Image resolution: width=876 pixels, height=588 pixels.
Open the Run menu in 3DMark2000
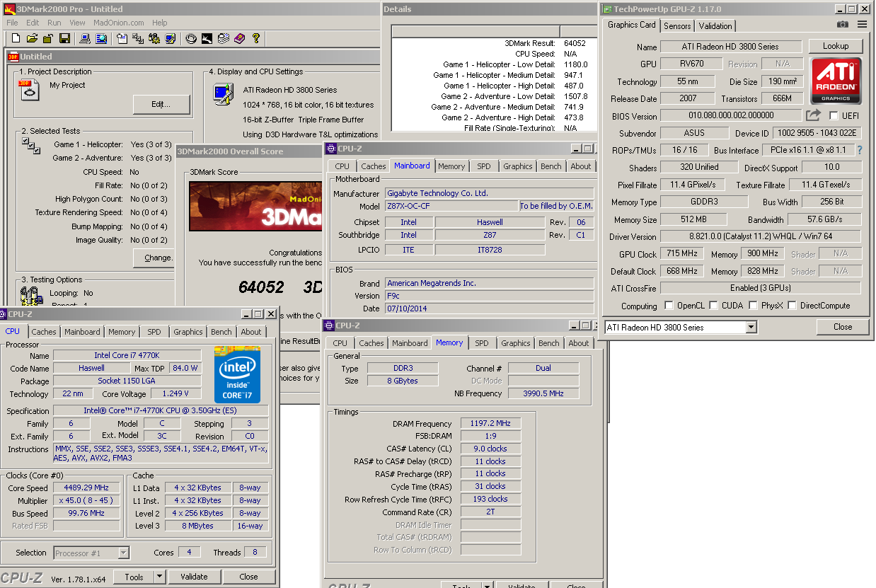[54, 23]
